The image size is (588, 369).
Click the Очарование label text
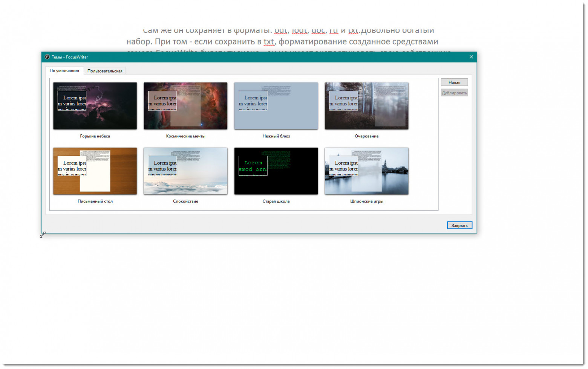(x=367, y=136)
